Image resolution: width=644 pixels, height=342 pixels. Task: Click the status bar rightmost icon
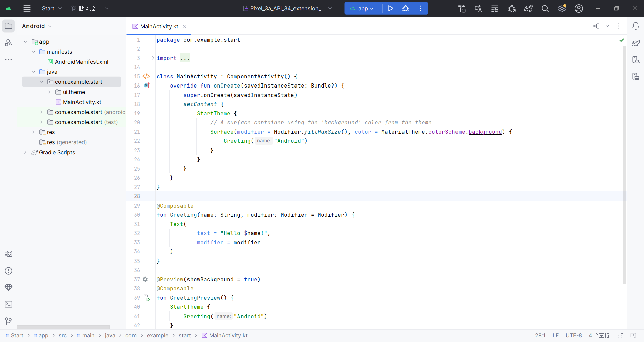click(x=633, y=336)
